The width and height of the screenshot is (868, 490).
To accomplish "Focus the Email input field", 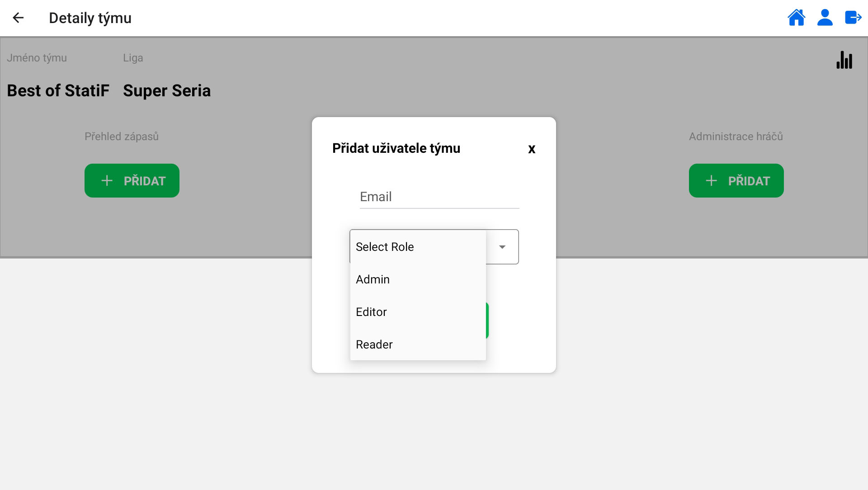I will [x=439, y=197].
